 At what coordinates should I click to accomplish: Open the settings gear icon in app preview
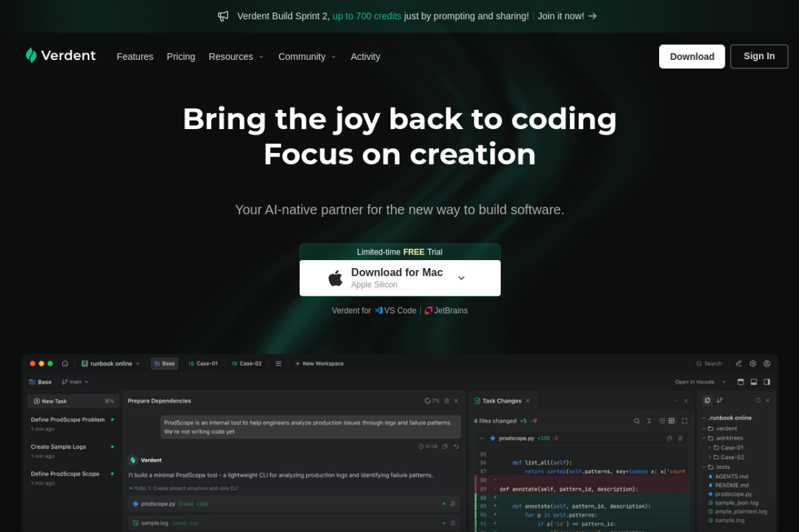coord(753,364)
